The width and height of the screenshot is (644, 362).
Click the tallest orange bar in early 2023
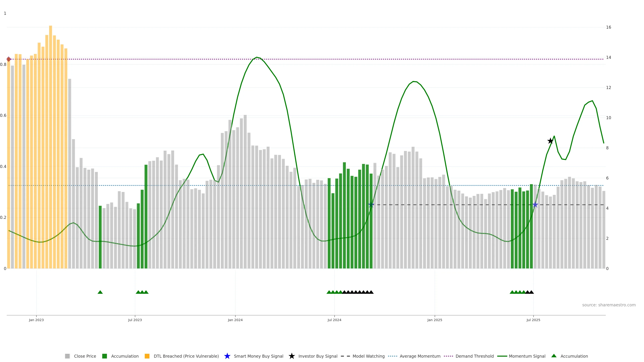tap(50, 125)
